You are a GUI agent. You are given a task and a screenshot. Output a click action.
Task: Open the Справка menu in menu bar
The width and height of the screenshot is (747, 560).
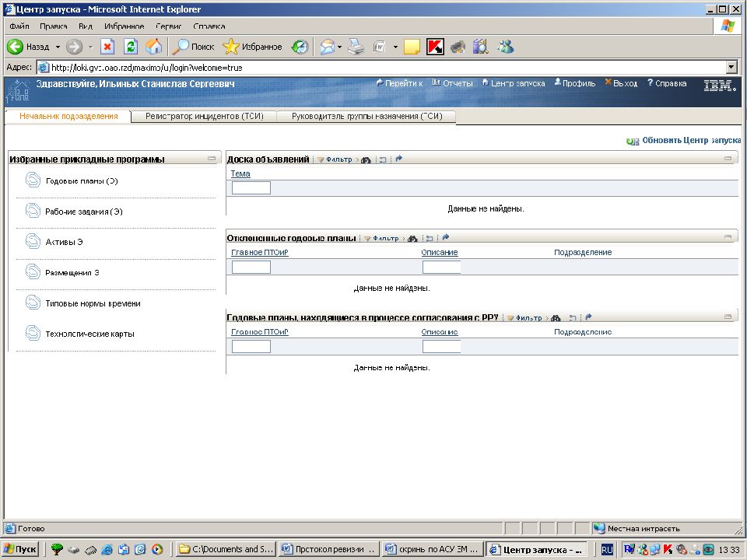[x=209, y=26]
